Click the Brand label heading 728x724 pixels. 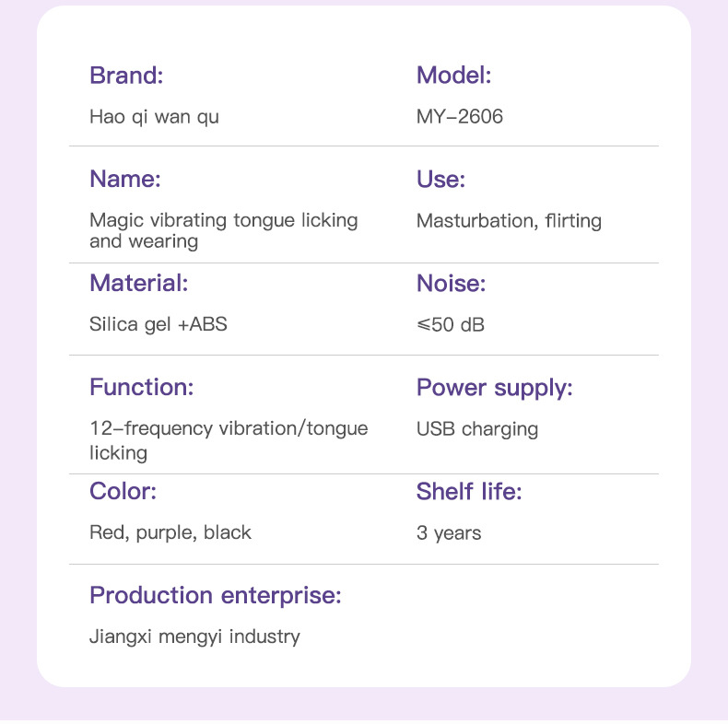click(126, 76)
